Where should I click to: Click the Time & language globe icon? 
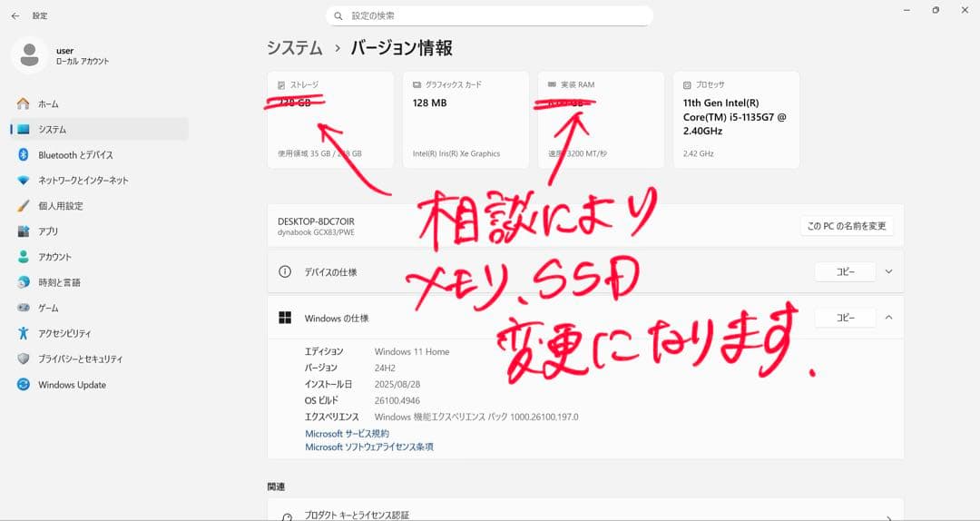tap(23, 282)
